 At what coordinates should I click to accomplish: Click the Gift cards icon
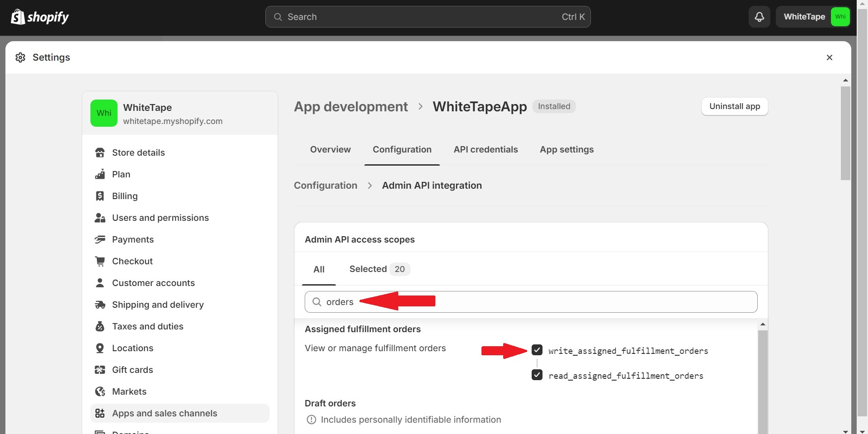pos(100,370)
